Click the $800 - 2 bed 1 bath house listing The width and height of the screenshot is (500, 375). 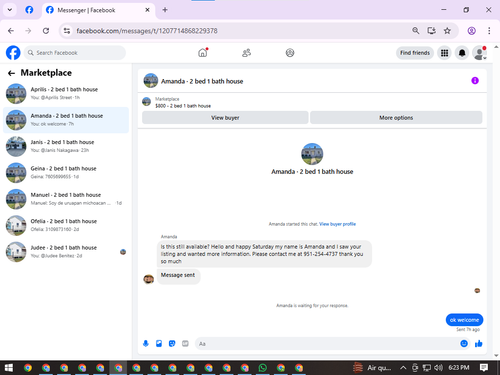183,106
